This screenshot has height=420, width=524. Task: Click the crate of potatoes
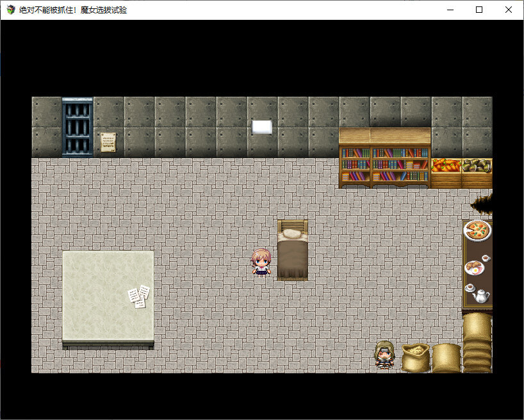[x=477, y=171]
